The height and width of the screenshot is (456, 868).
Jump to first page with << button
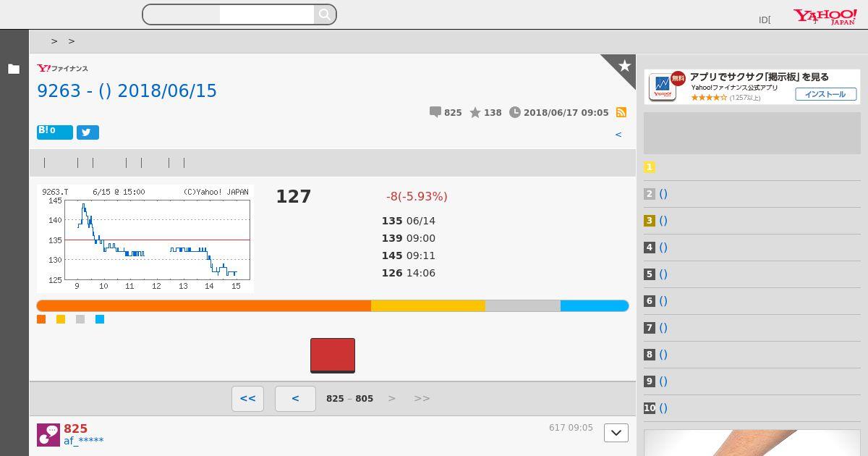[247, 399]
